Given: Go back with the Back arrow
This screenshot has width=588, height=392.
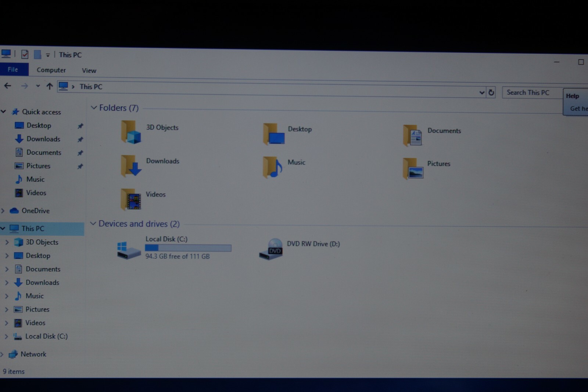Looking at the screenshot, I should coord(8,86).
